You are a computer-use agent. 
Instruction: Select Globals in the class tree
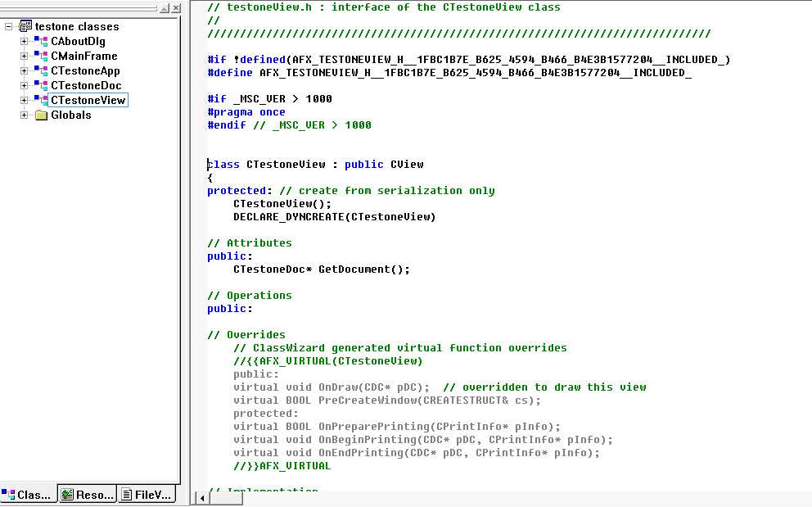click(71, 115)
